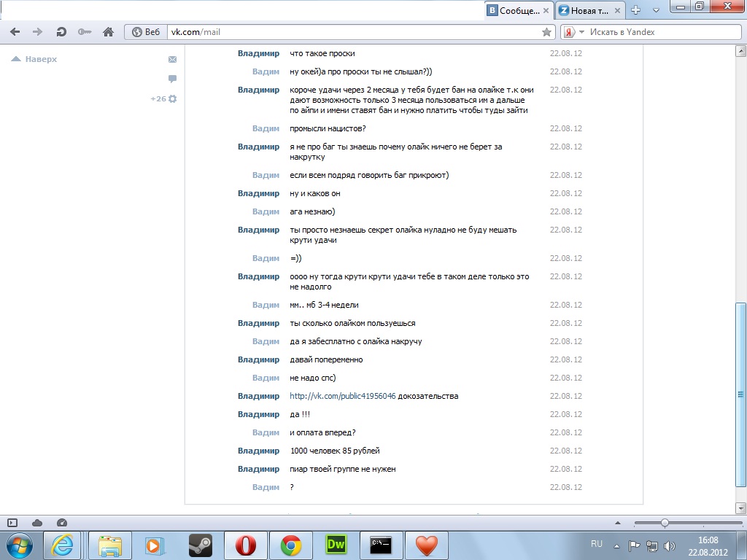Reload the vk.com/mail page

pos(61,32)
